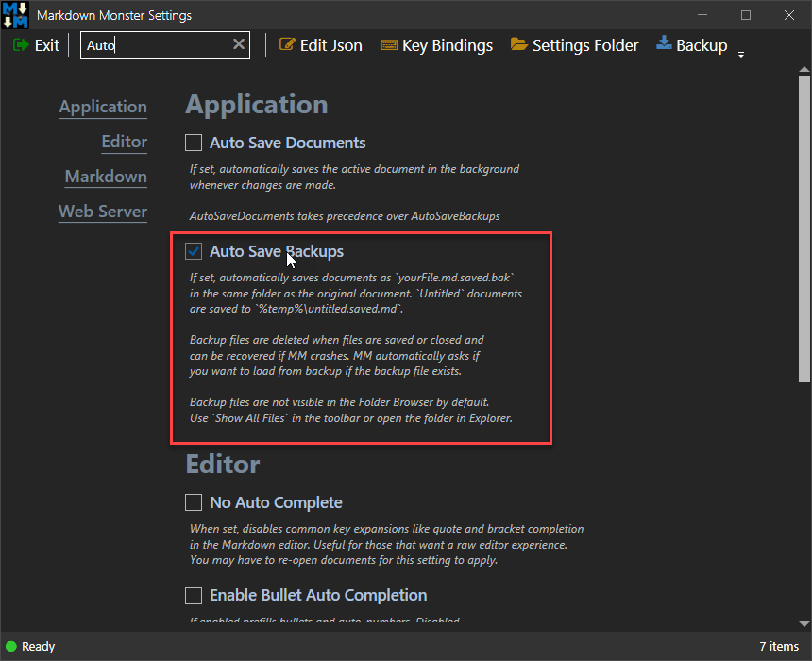Jump to the Markdown section link
812x661 pixels.
click(106, 177)
